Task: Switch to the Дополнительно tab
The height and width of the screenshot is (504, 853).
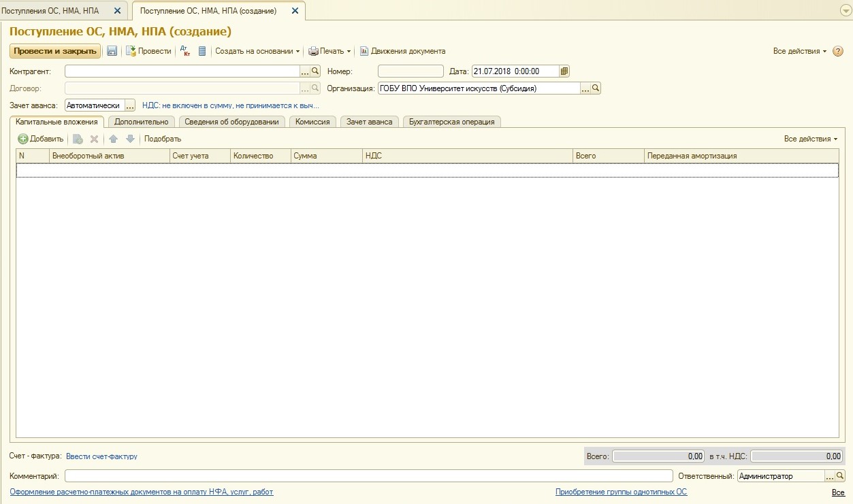Action: click(x=141, y=122)
